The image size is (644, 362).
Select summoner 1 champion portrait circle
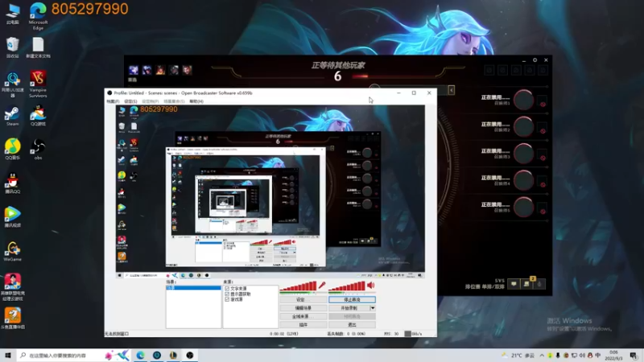pos(524,100)
